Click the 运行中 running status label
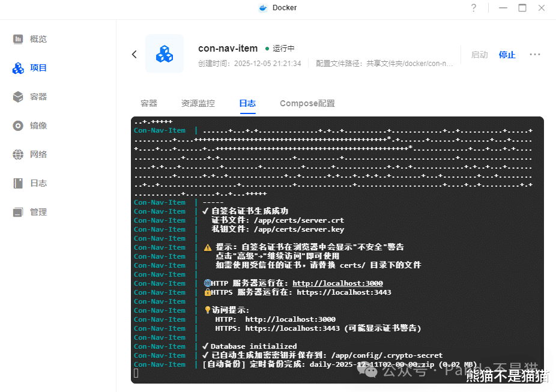The height and width of the screenshot is (392, 556). (x=283, y=48)
